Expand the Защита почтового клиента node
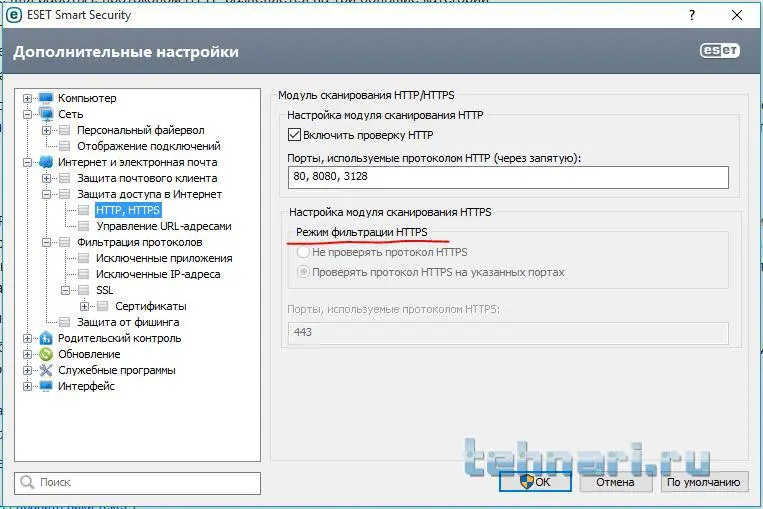763x509 pixels. click(46, 179)
